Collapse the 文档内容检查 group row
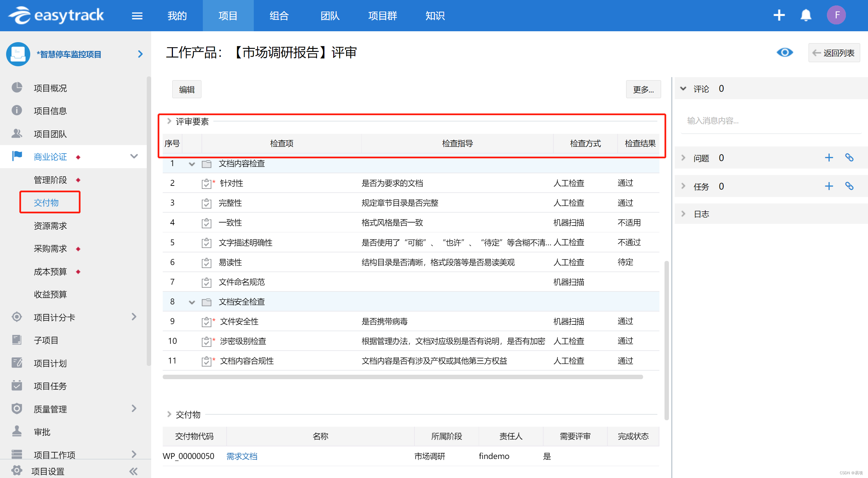Image resolution: width=868 pixels, height=478 pixels. 192,164
